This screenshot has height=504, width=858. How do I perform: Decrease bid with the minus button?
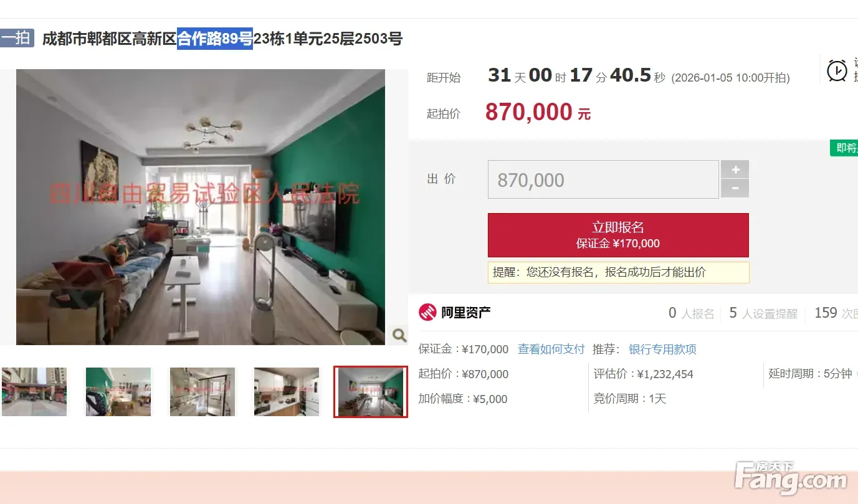click(735, 189)
